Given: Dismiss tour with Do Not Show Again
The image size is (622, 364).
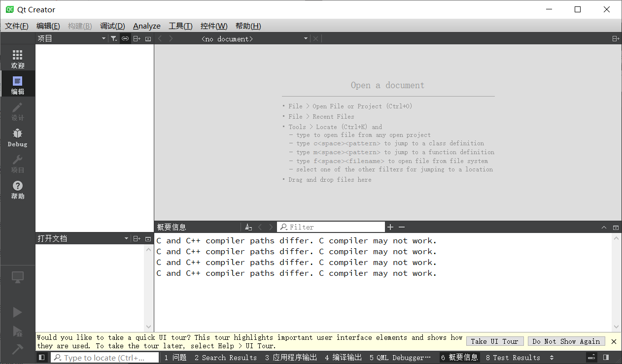Looking at the screenshot, I should pyautogui.click(x=566, y=341).
